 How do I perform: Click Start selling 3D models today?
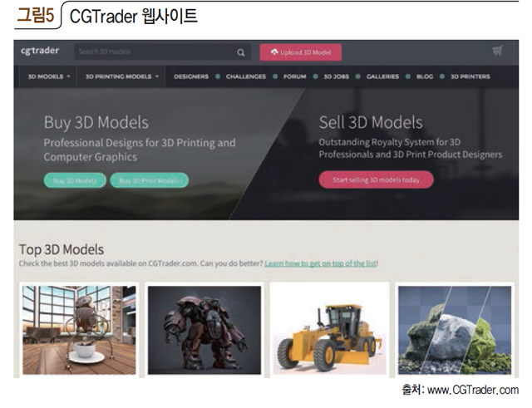376,179
